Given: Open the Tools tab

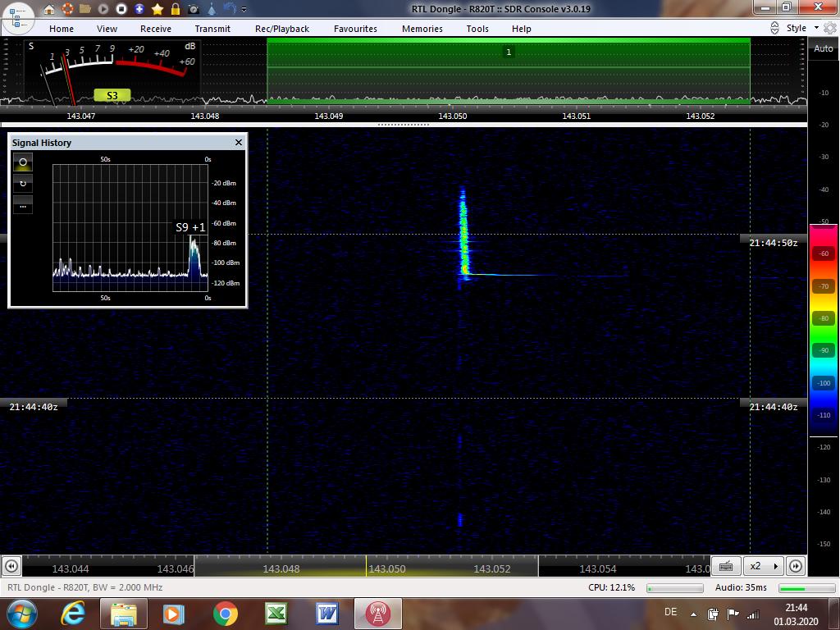Looking at the screenshot, I should pos(477,29).
